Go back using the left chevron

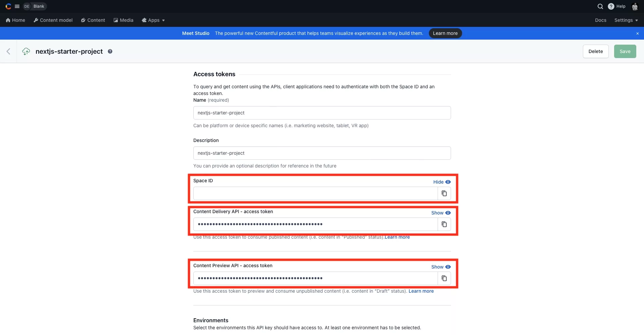(x=8, y=51)
